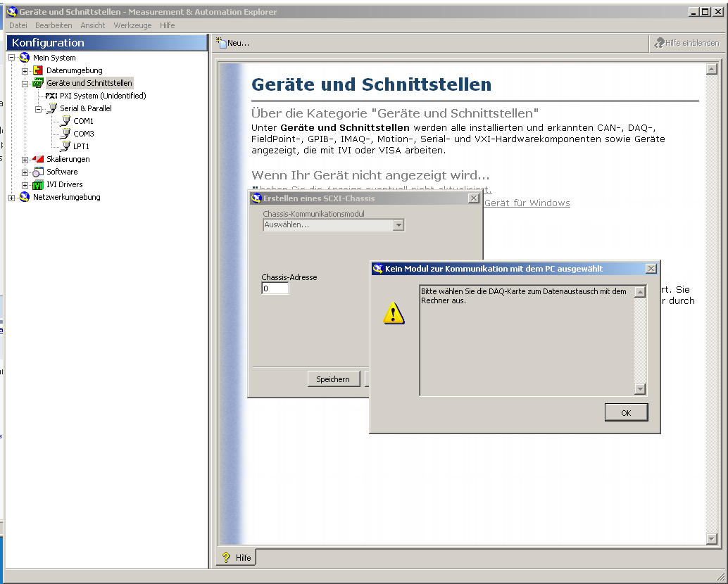Expand the Software node
Screen dimensions: 728x584
25,172
